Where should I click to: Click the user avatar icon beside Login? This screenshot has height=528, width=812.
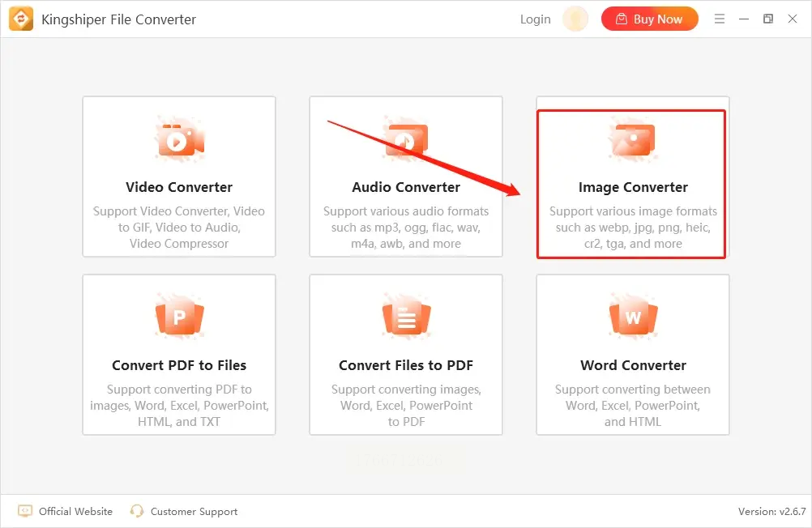575,19
